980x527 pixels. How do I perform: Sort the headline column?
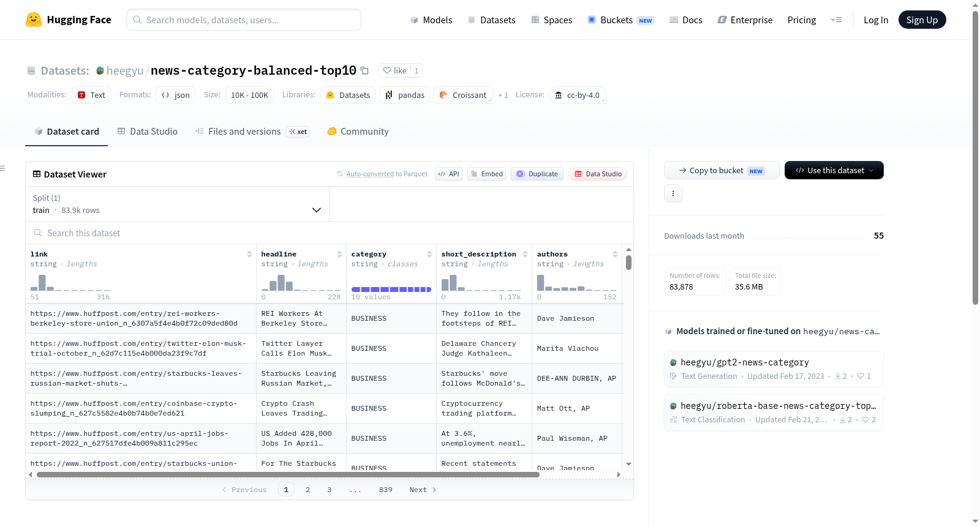(339, 254)
